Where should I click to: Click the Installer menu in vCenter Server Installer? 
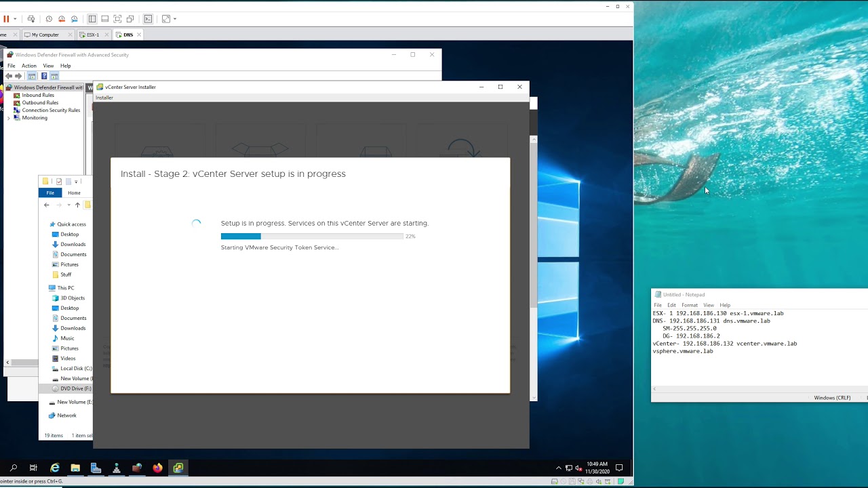click(x=104, y=98)
